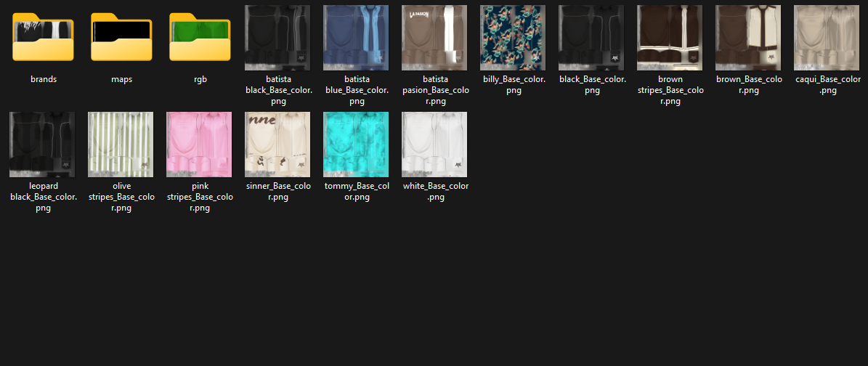Image resolution: width=868 pixels, height=366 pixels.
Task: Click the 'tommy_Base_color.png' file name text
Action: 356,192
